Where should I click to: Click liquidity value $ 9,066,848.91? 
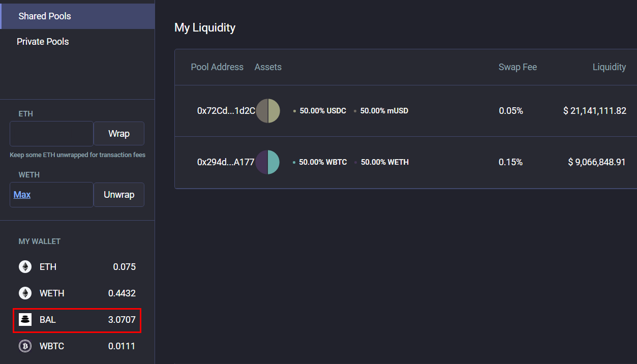(597, 162)
